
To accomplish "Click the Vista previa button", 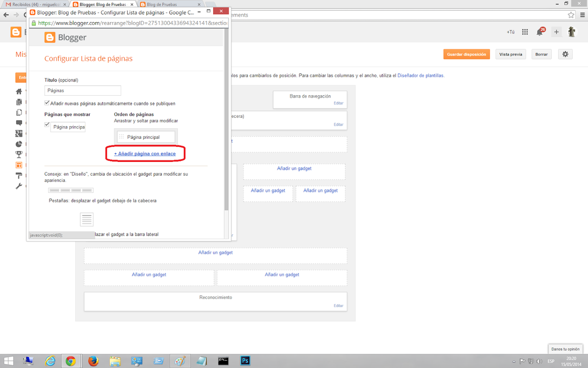I will click(511, 54).
